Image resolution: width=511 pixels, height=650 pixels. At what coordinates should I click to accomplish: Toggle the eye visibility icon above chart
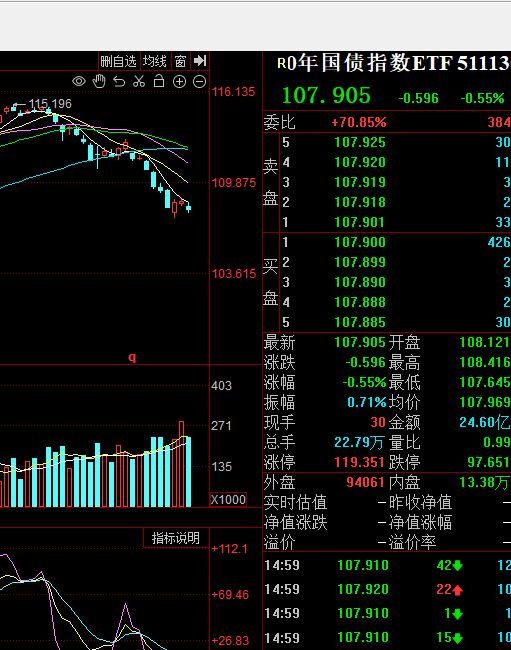(x=79, y=81)
